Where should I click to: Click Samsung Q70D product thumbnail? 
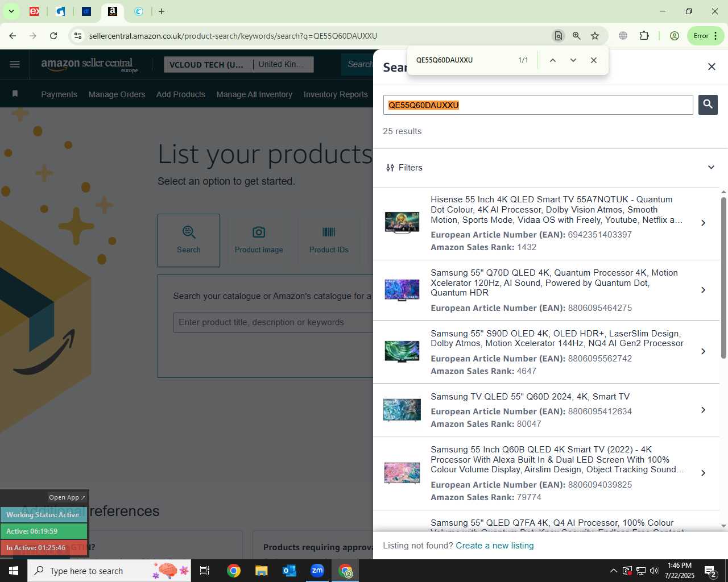click(402, 290)
